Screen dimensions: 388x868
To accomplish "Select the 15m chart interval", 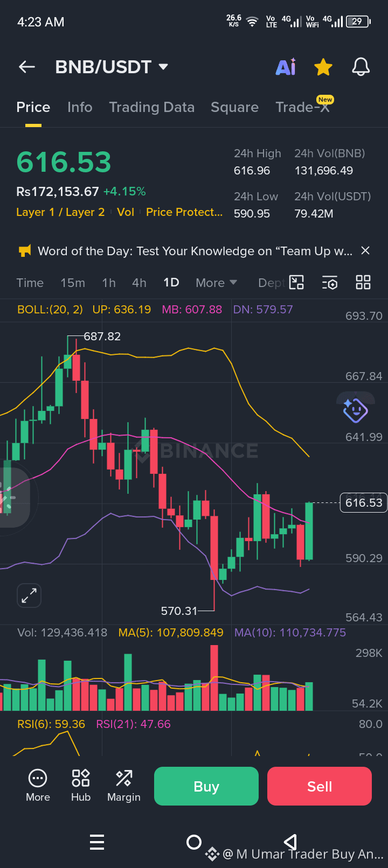I will coord(73,283).
